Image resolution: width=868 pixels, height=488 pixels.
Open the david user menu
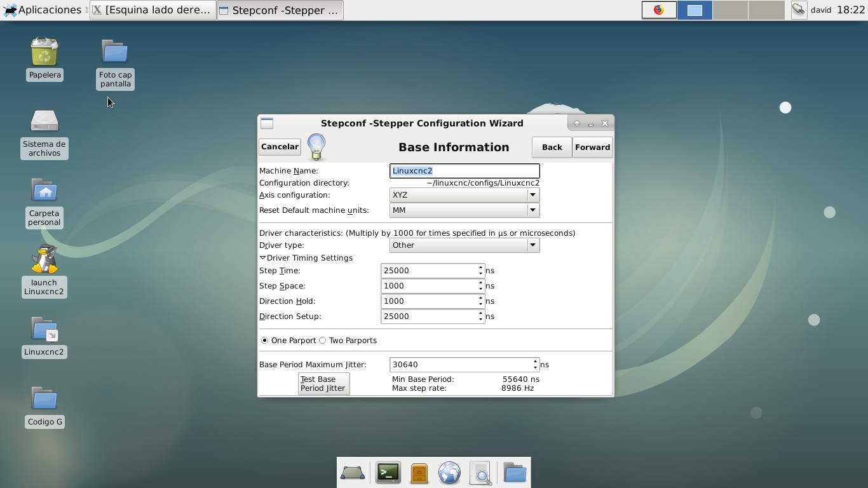[x=821, y=10]
